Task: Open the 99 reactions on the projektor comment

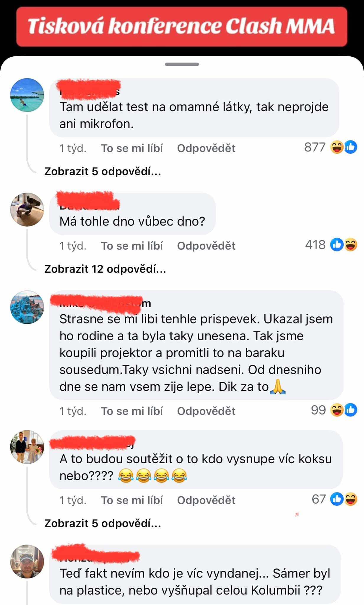Action: click(x=334, y=410)
